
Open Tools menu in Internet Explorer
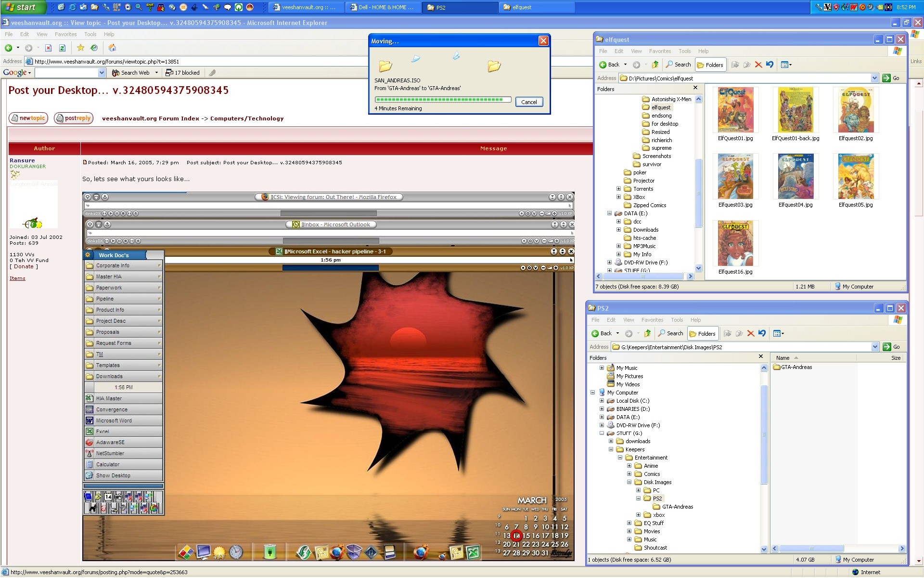point(90,34)
